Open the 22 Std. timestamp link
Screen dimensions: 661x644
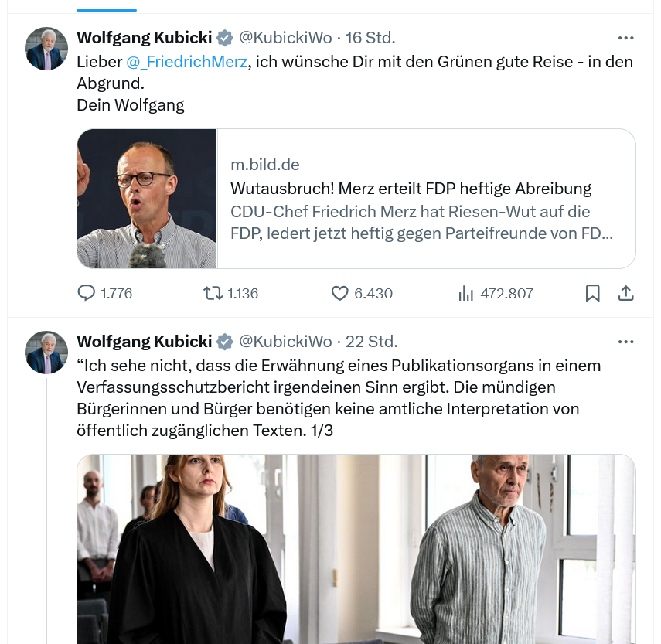(x=372, y=342)
